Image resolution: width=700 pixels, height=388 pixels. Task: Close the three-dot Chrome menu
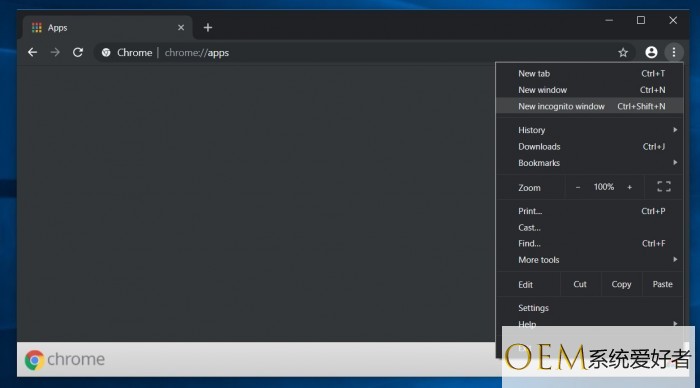[674, 53]
